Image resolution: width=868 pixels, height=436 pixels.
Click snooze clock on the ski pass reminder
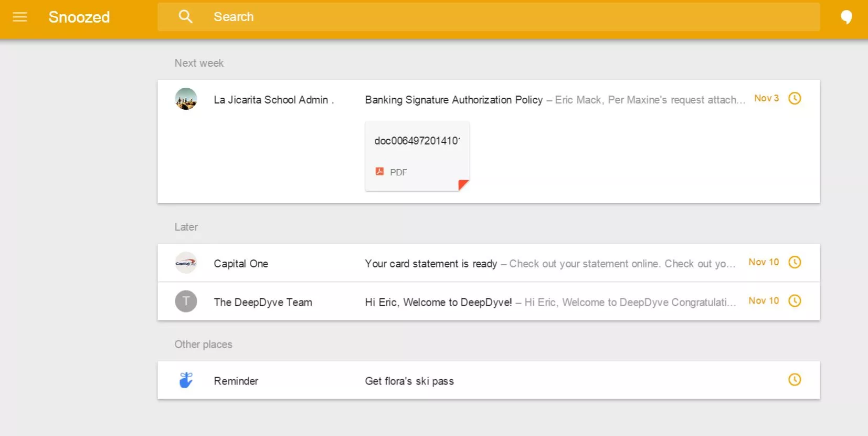pos(795,380)
